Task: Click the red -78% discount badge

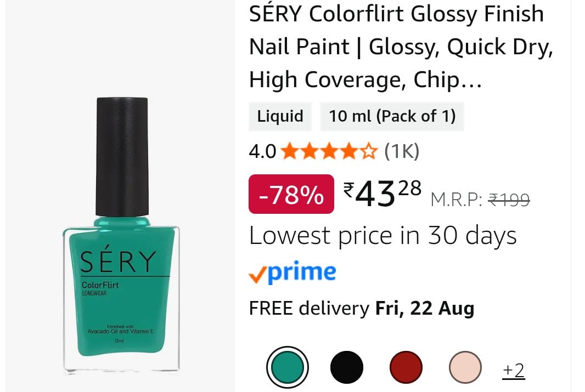Action: tap(291, 194)
